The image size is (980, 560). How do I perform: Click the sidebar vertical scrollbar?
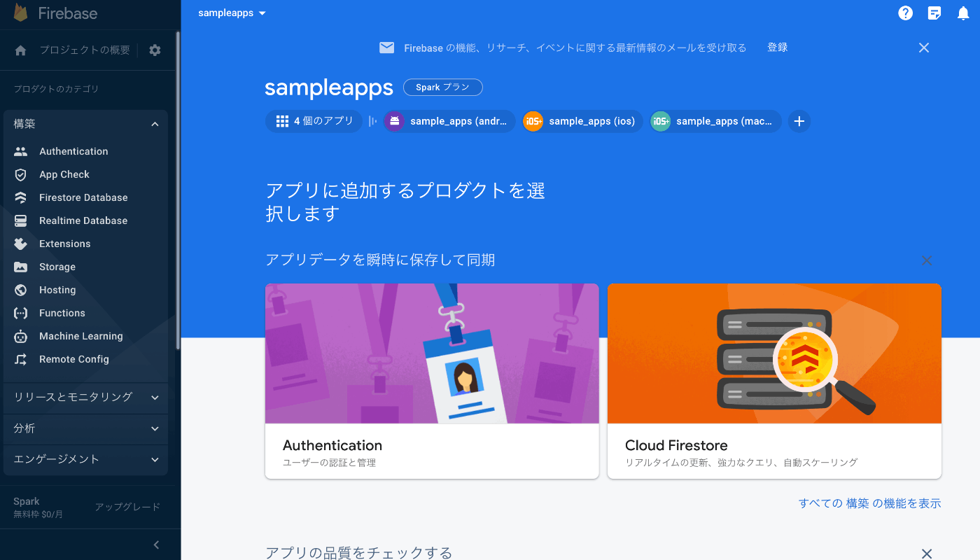pyautogui.click(x=178, y=189)
